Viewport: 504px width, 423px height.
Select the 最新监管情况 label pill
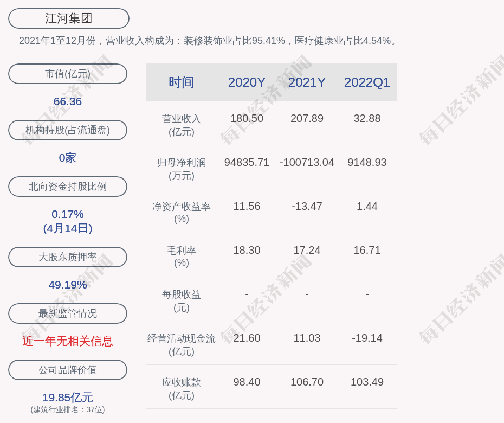68,313
